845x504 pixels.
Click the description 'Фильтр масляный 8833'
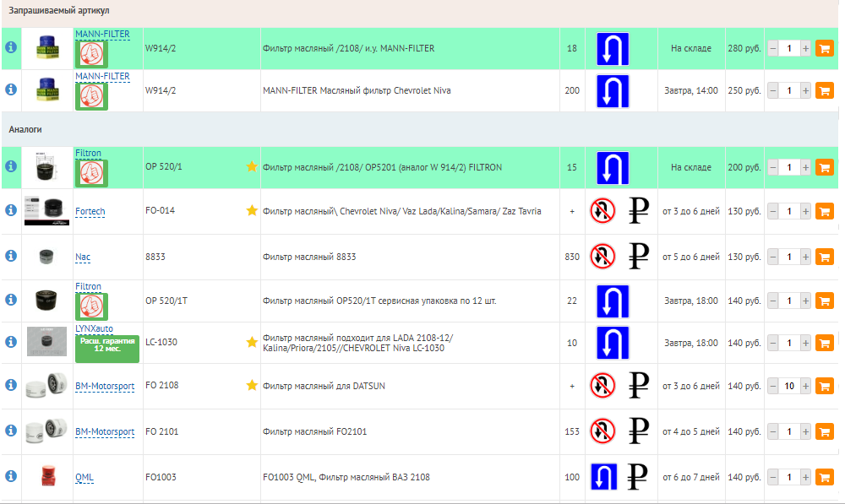pos(309,257)
